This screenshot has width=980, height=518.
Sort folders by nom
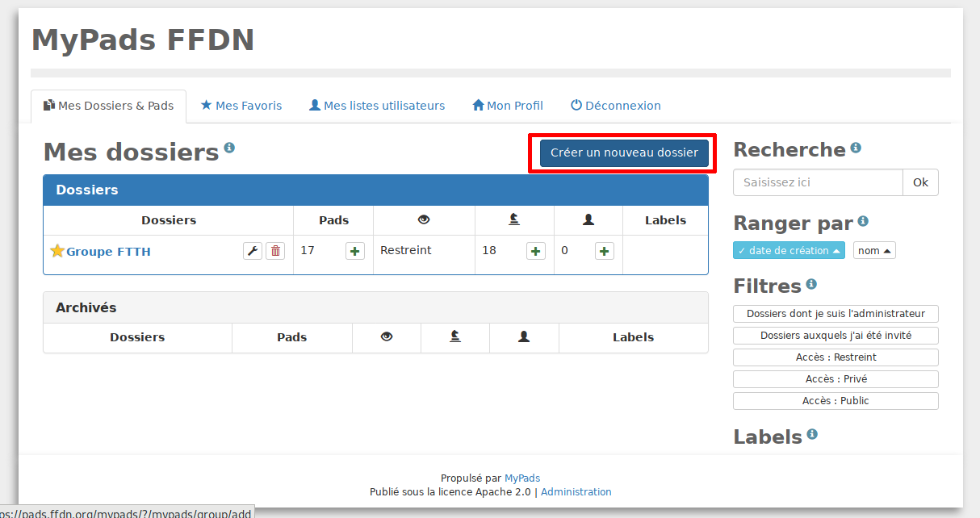tap(874, 251)
